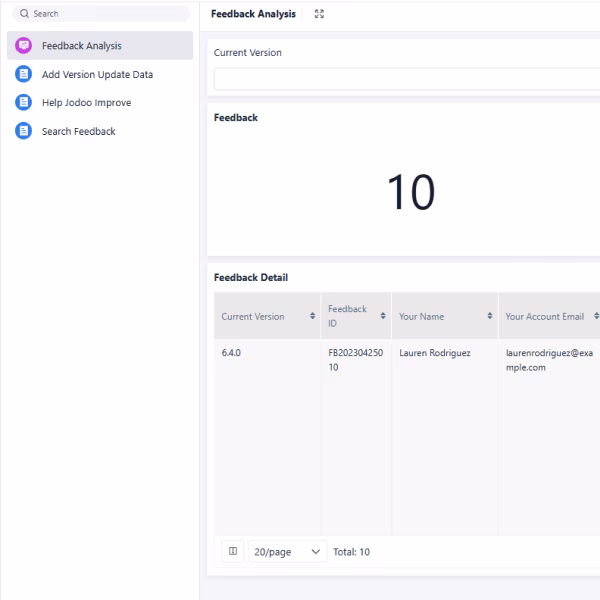Expand dashboard to fullscreen mode
This screenshot has height=600, width=600.
[319, 14]
